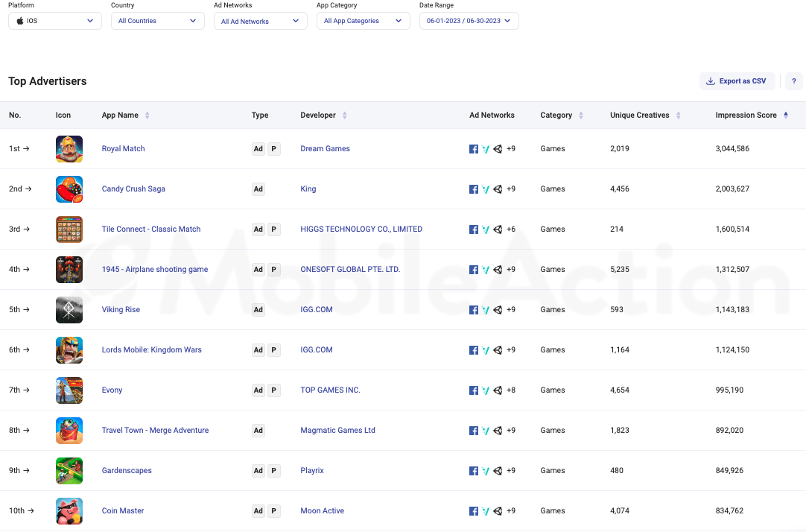This screenshot has width=806, height=532.
Task: Click Facebook network icon in Royal Match row
Action: click(x=474, y=149)
